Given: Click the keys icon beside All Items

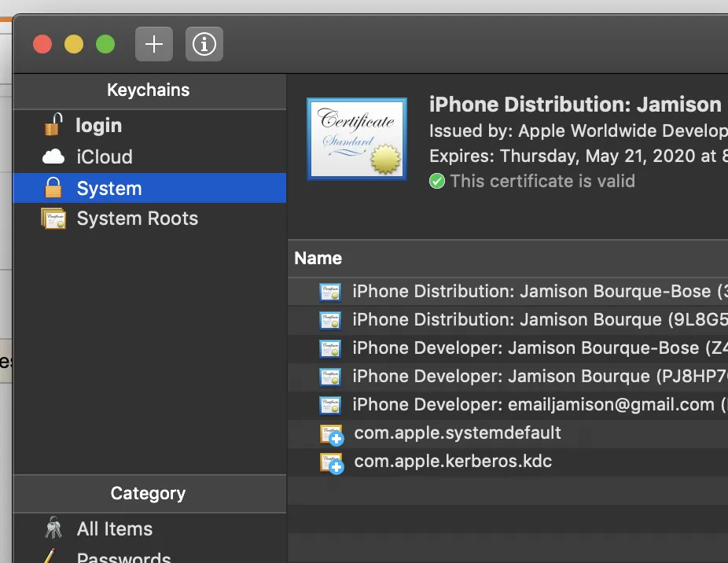Looking at the screenshot, I should coord(53,528).
